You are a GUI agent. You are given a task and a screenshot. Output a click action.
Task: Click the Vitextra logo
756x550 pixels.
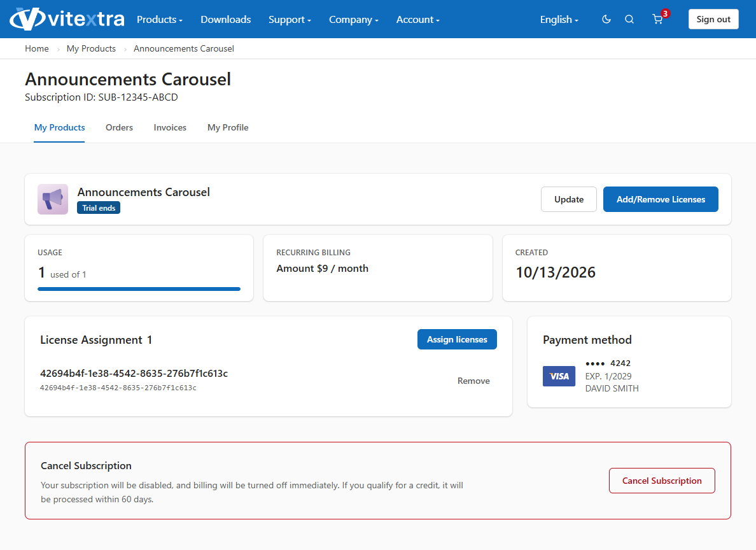pos(67,19)
